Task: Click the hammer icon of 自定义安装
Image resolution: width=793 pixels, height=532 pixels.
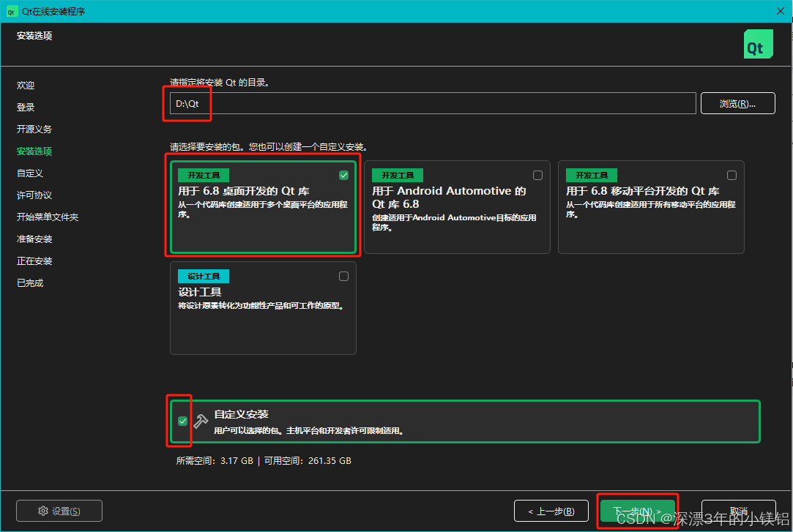Action: click(201, 421)
